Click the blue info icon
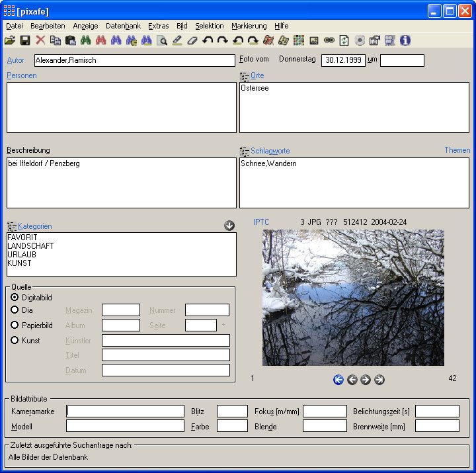 click(x=405, y=40)
